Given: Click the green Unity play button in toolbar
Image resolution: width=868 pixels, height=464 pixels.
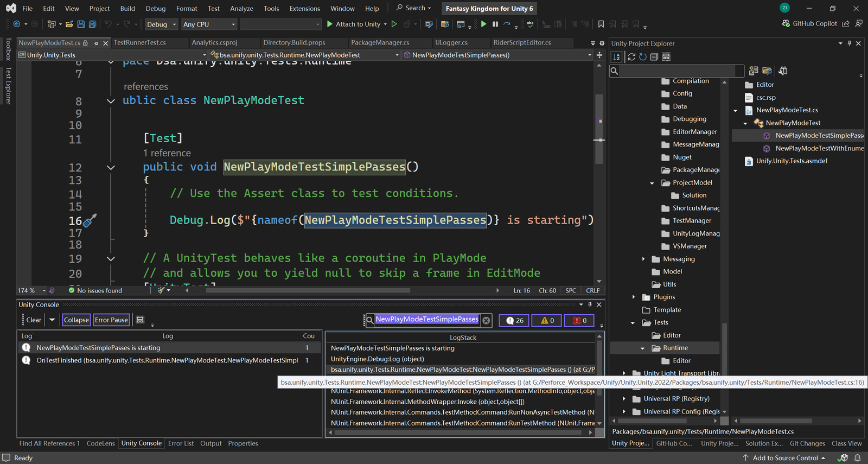Looking at the screenshot, I should tap(483, 24).
